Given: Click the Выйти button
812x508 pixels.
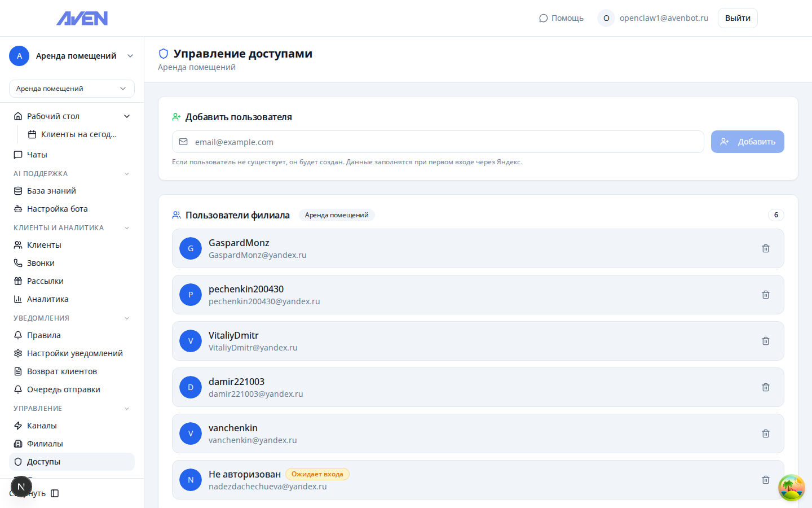Looking at the screenshot, I should pos(737,17).
